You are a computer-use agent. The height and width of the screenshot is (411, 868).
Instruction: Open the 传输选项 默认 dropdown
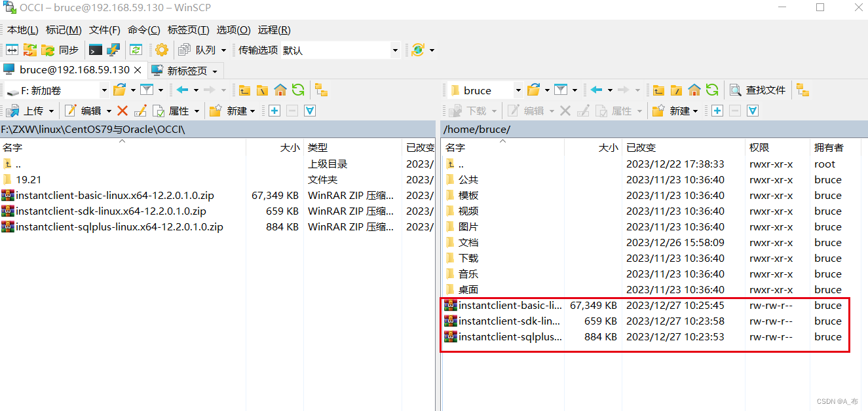coord(394,49)
